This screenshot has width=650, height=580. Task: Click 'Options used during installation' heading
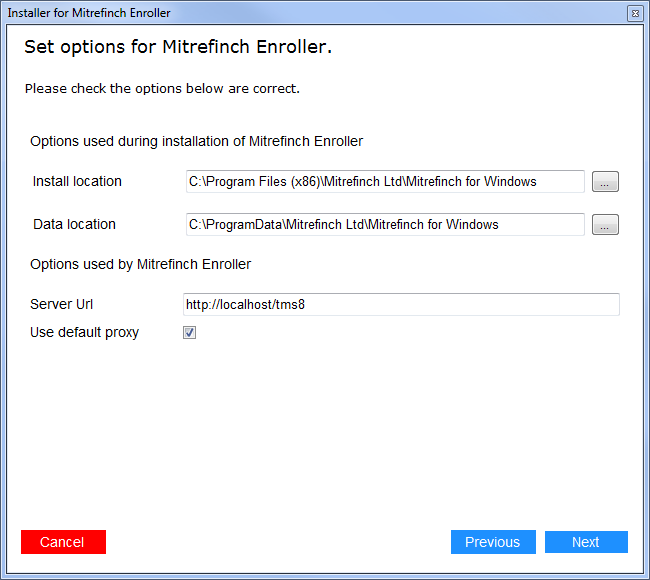tap(196, 141)
